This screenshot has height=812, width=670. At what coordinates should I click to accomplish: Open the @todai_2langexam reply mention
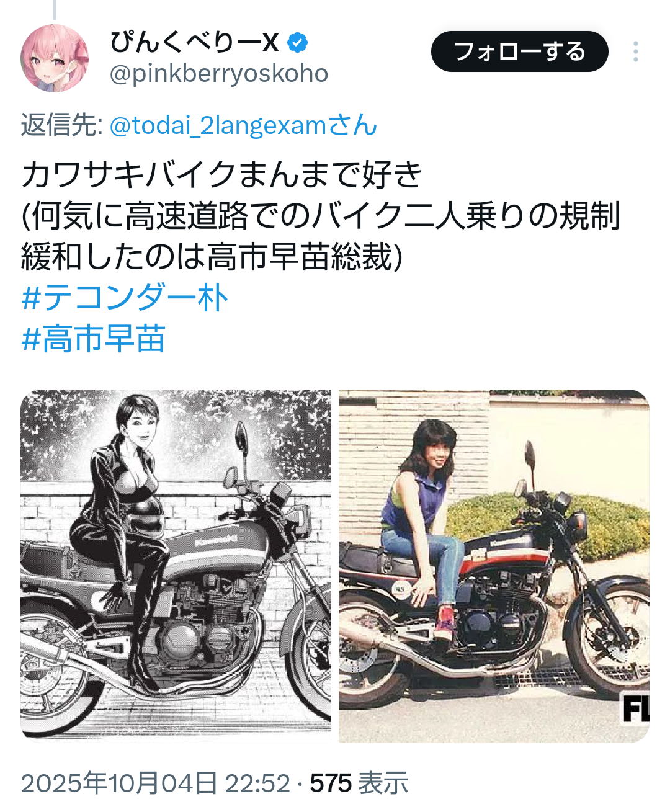click(243, 125)
